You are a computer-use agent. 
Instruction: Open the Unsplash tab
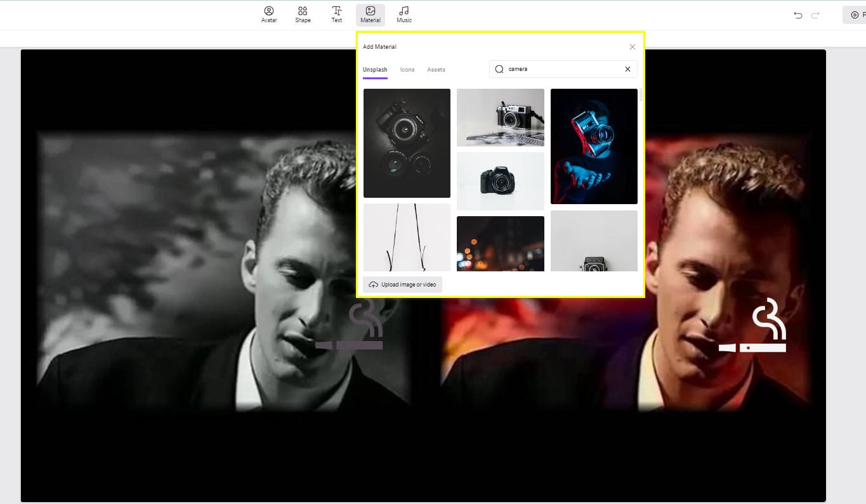[x=375, y=70]
